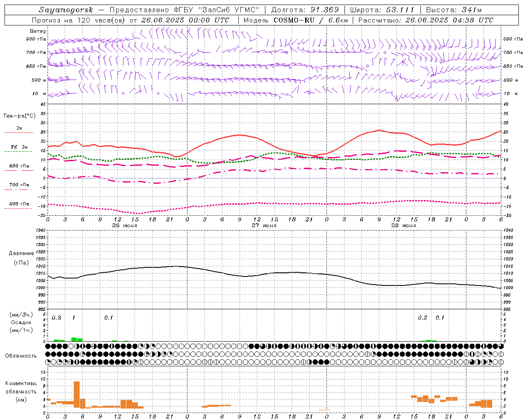Viewport: 525px width, 420px height.
Task: Click the 'Td 2м' dew point legend entry
Action: tap(19, 147)
